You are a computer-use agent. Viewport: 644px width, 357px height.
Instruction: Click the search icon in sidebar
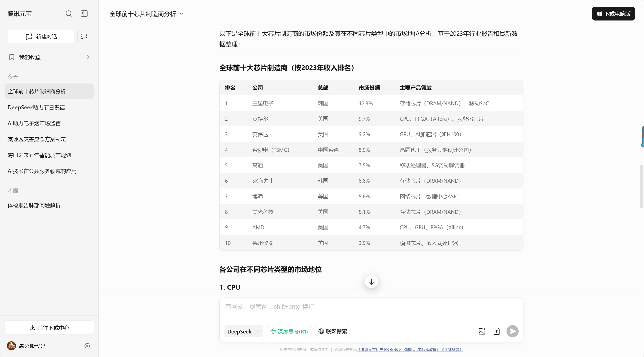(69, 14)
